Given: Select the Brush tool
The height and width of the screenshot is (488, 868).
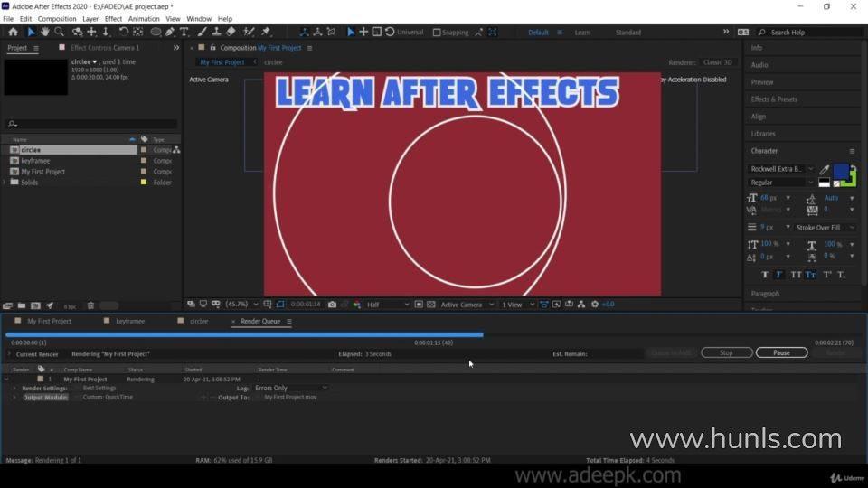Looking at the screenshot, I should [x=202, y=33].
